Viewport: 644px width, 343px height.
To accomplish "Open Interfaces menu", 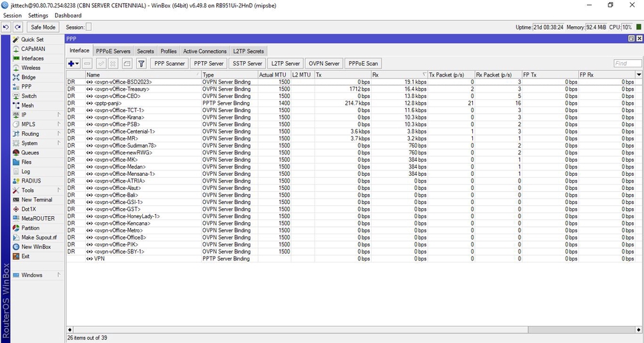I will point(32,58).
